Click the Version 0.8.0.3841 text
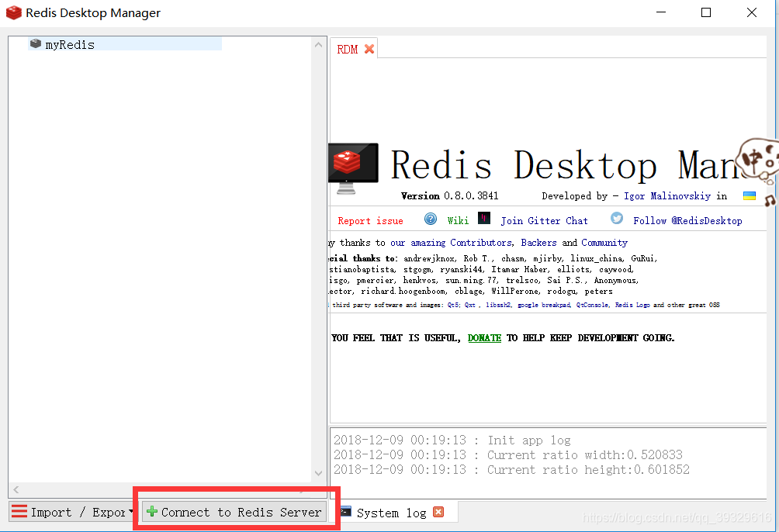 pos(449,195)
